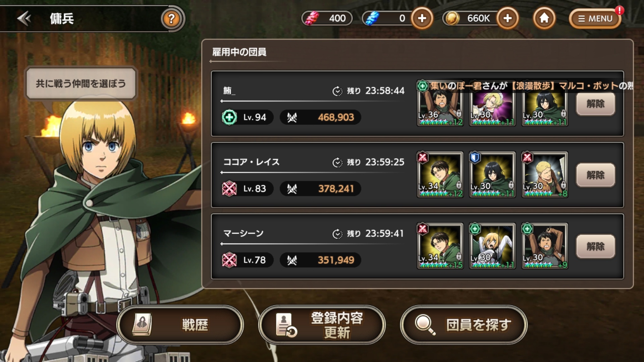This screenshot has width=644, height=362.
Task: Tap Armin's speech bubble 共に戦う仲間を選ぼう
Action: click(x=81, y=83)
